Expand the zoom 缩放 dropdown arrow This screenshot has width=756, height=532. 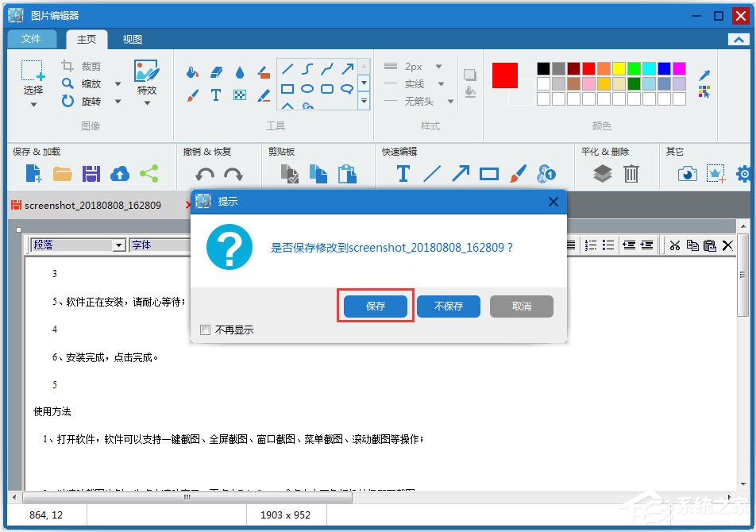(x=118, y=84)
